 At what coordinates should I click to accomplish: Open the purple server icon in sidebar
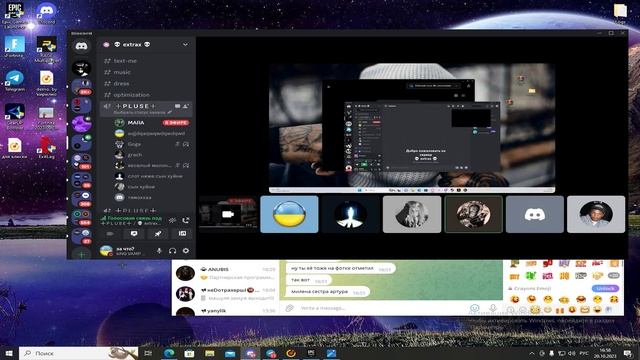tap(81, 124)
